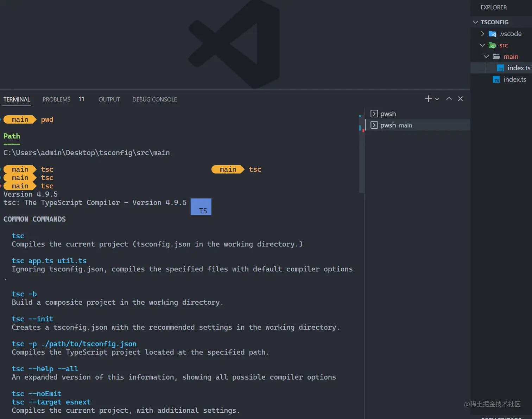532x419 pixels.
Task: Click the right-side main prompt badge
Action: (x=228, y=169)
